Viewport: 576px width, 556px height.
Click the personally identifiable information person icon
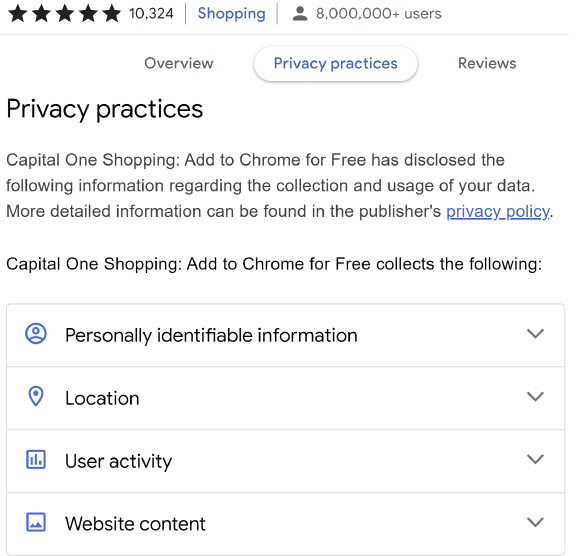click(x=36, y=333)
